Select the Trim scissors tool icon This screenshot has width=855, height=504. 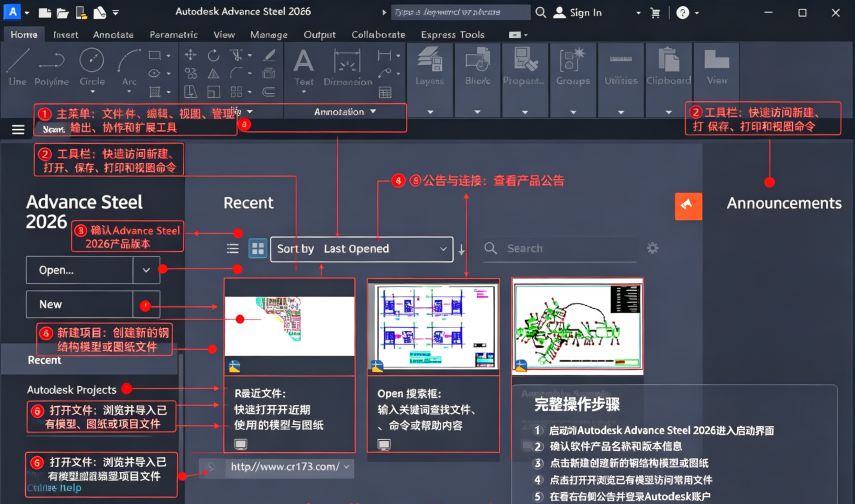[x=236, y=55]
